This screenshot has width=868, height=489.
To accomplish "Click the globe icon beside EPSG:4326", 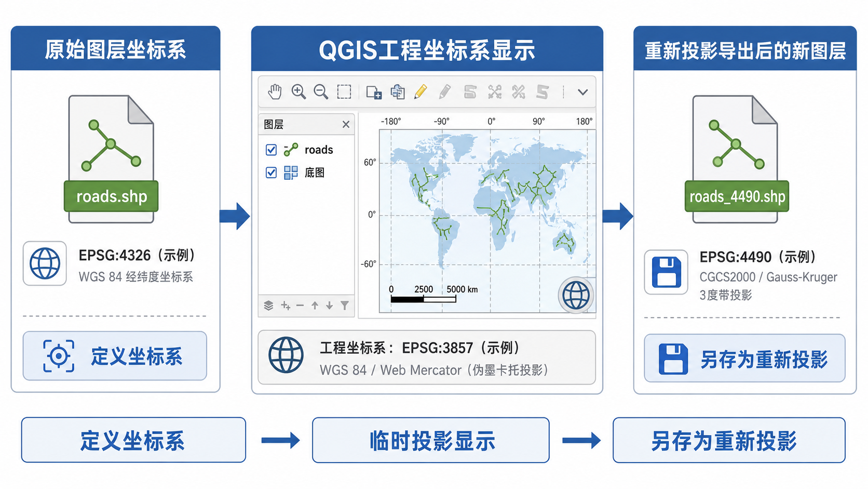I will click(x=45, y=263).
